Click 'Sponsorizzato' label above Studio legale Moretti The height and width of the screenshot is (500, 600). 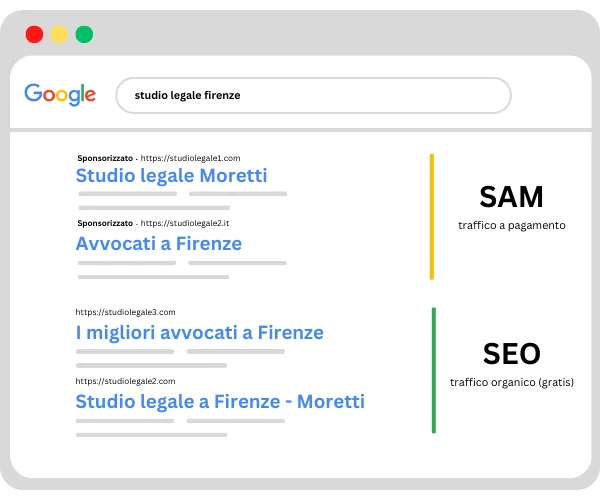[104, 158]
